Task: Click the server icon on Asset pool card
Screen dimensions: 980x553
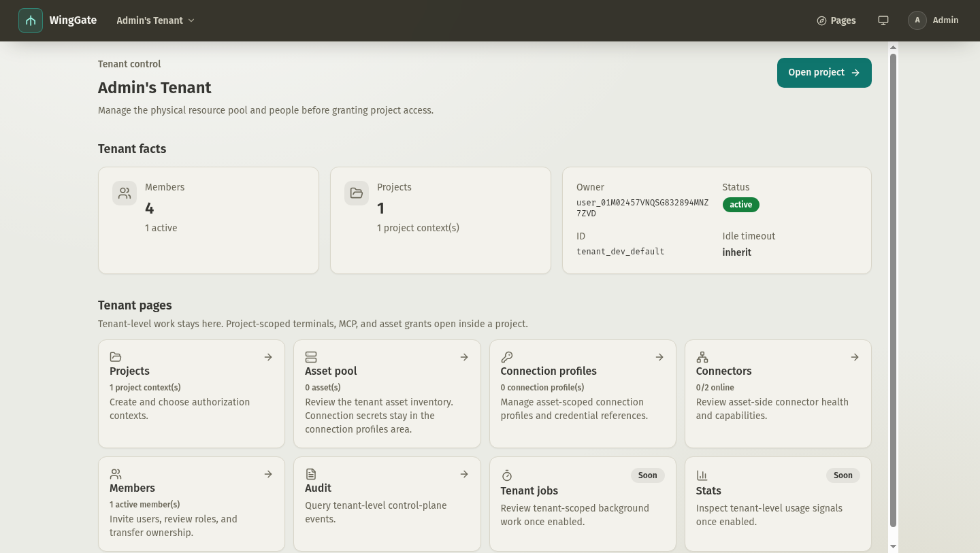Action: pyautogui.click(x=311, y=357)
